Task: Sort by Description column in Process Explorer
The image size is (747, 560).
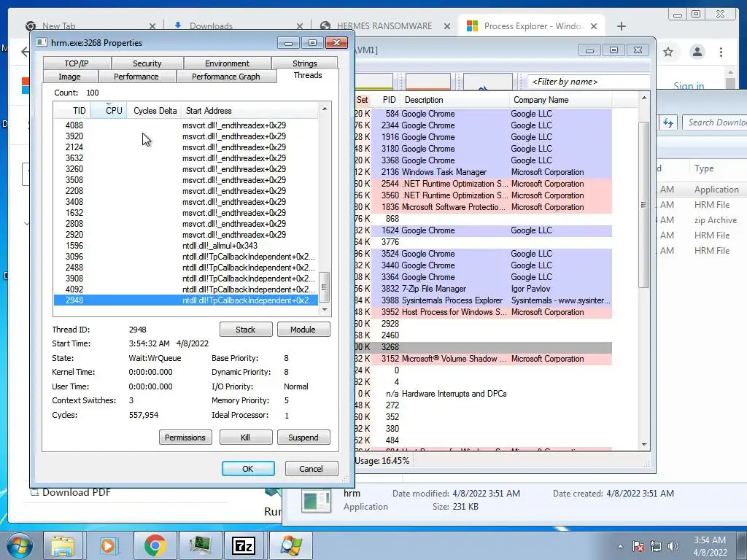Action: 455,100
